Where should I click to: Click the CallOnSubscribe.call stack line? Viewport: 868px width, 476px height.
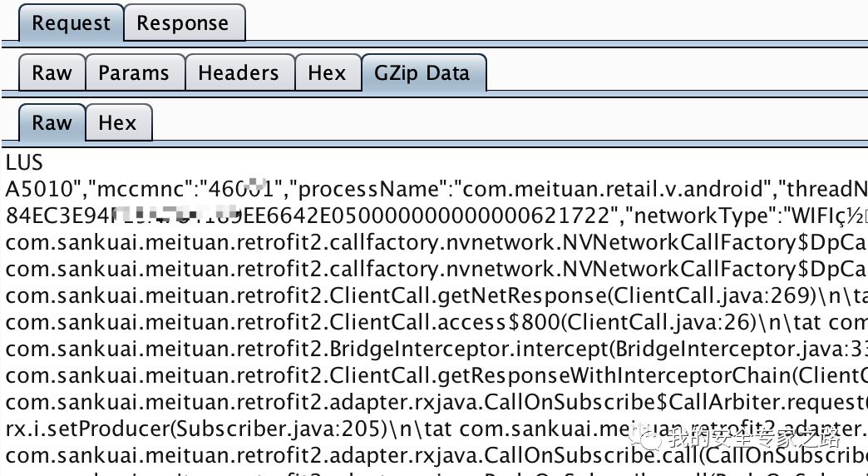coord(436,455)
